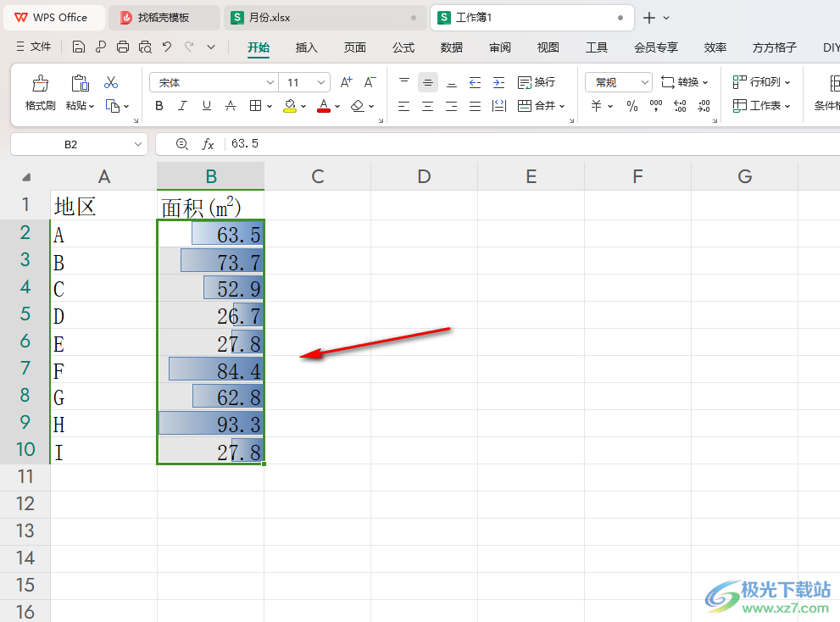
Task: Click the zoom magnifier in formula bar
Action: click(x=182, y=144)
